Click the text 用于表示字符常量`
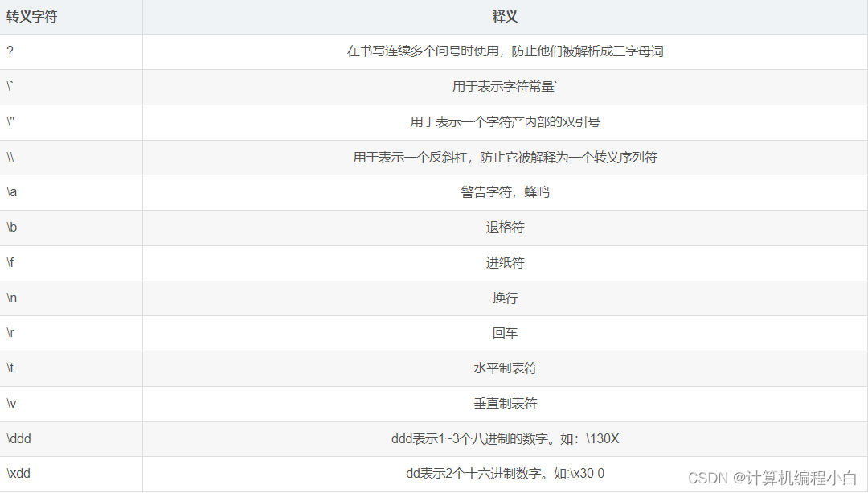This screenshot has height=493, width=868. pos(505,87)
